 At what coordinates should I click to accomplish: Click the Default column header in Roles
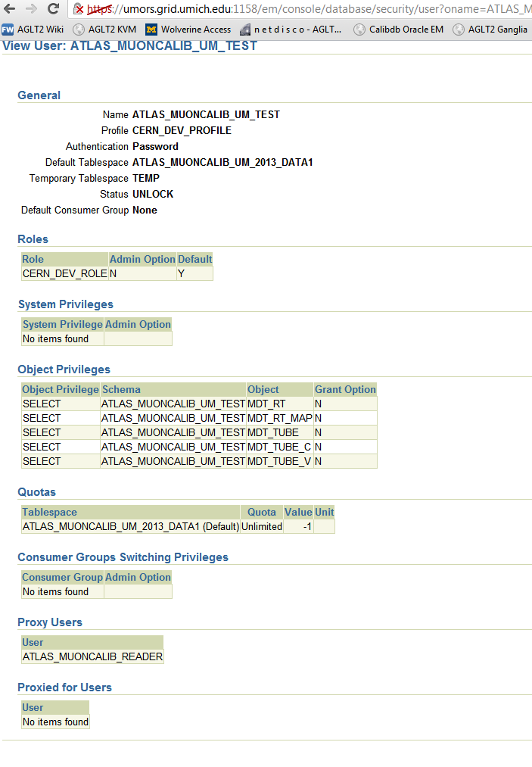click(x=194, y=259)
